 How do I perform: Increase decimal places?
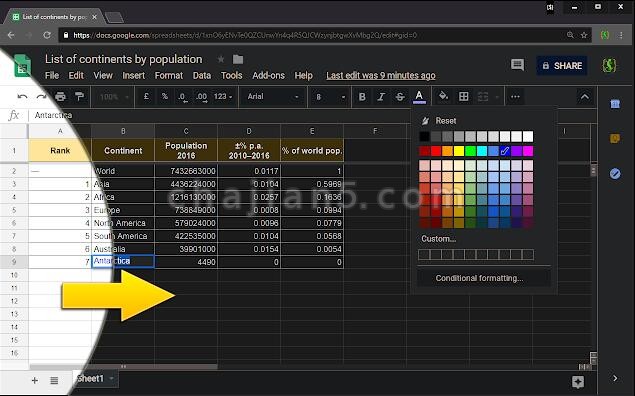(201, 97)
